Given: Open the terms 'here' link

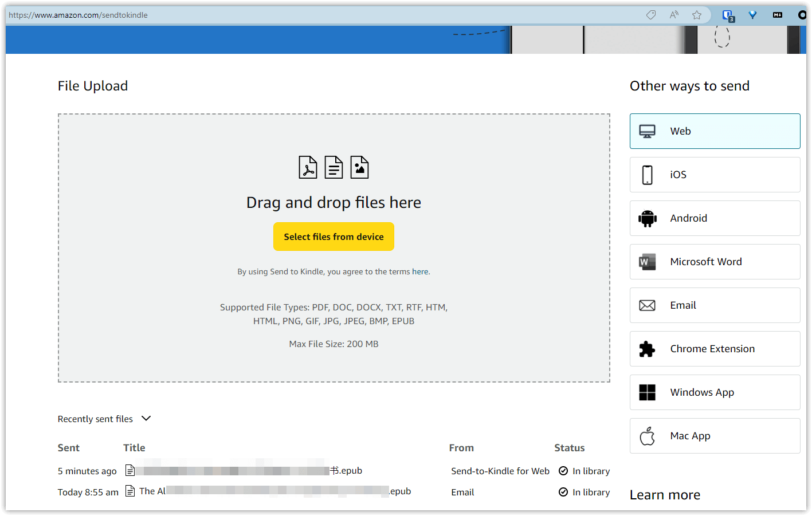Looking at the screenshot, I should [420, 271].
